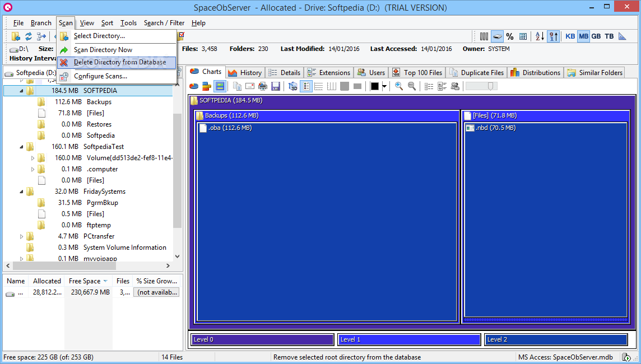Screen dimensions: 641x364
Task: Click the expand branch toolbar icon
Action: coord(41,36)
